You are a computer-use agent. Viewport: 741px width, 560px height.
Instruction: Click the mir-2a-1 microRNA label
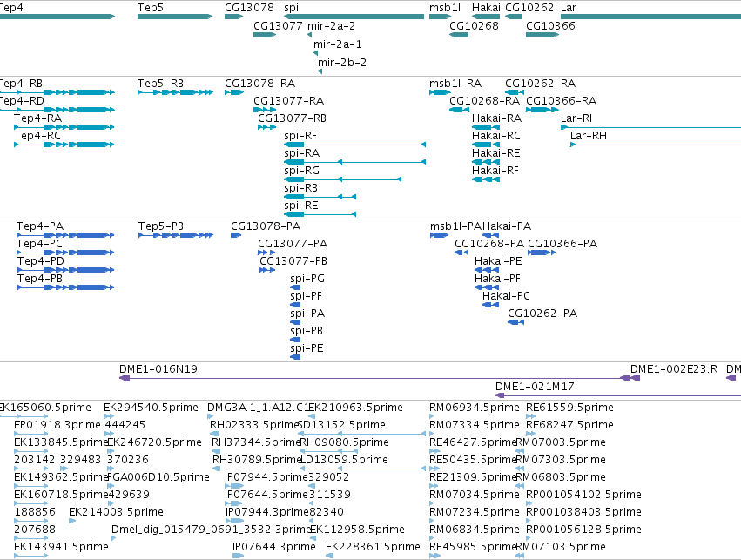(x=338, y=44)
